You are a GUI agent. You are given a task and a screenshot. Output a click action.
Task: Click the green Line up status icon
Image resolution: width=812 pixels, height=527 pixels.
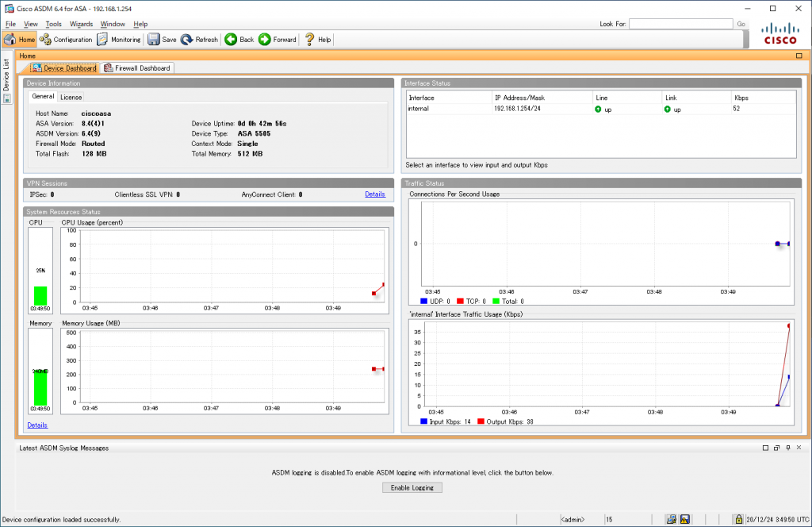pos(598,110)
